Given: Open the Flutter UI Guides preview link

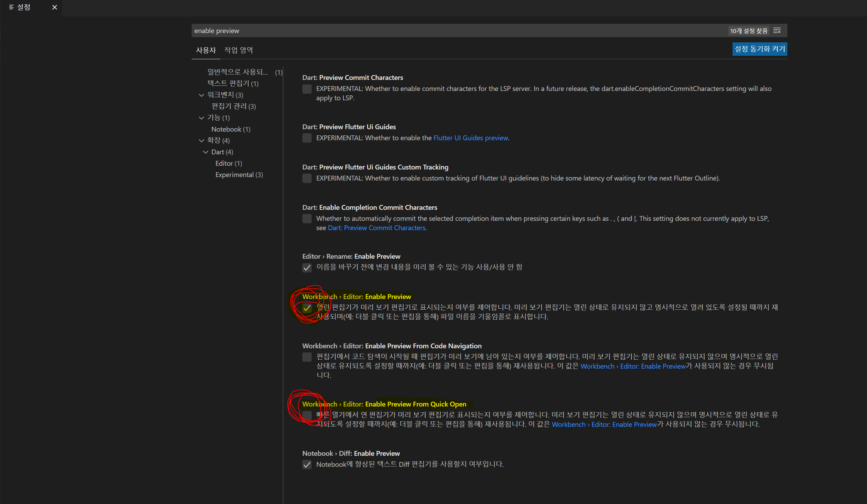Looking at the screenshot, I should (x=471, y=138).
